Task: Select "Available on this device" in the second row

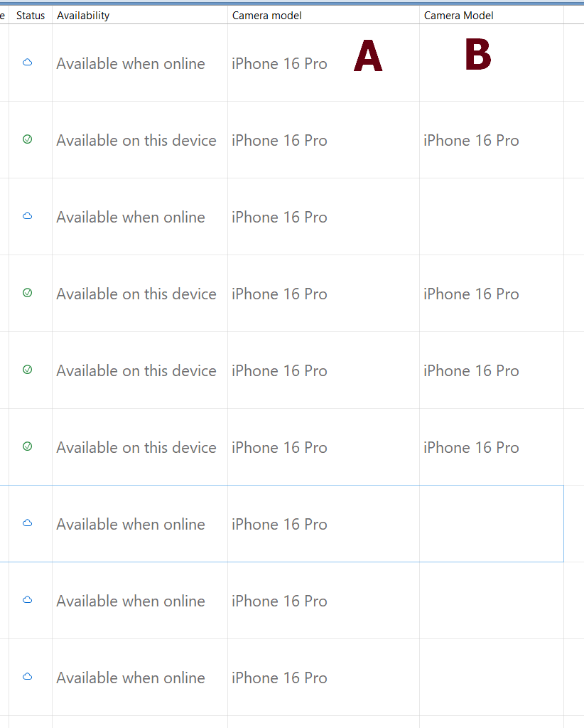Action: (136, 141)
